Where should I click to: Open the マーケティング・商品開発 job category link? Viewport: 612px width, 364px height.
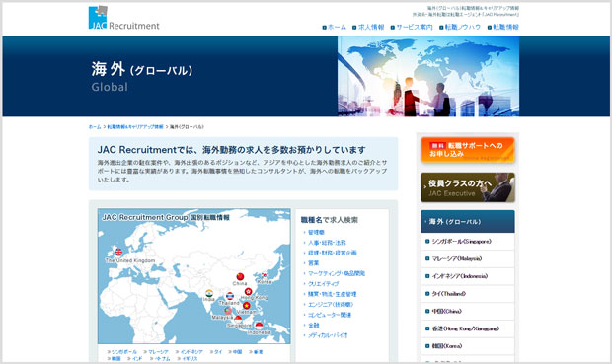pyautogui.click(x=337, y=273)
